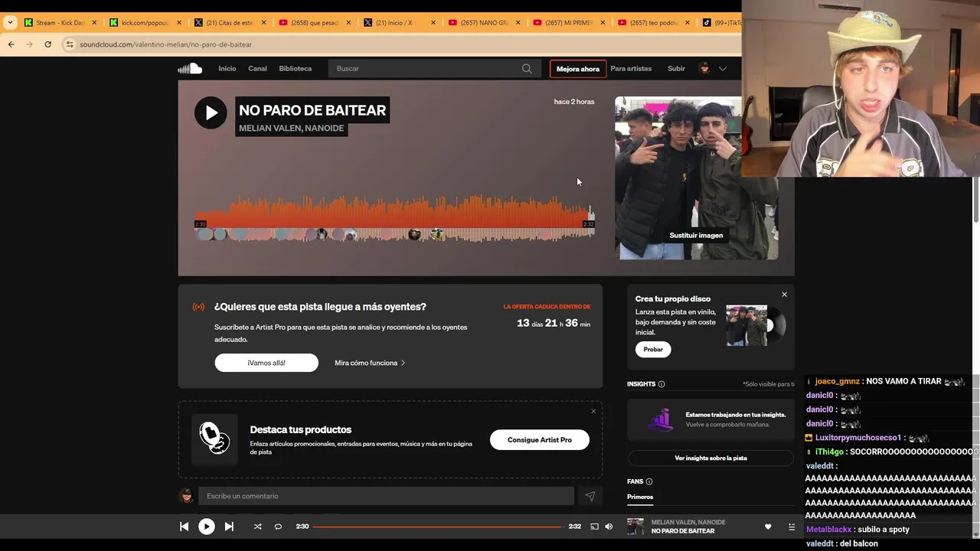
Task: Click the address bar URL
Action: [165, 44]
